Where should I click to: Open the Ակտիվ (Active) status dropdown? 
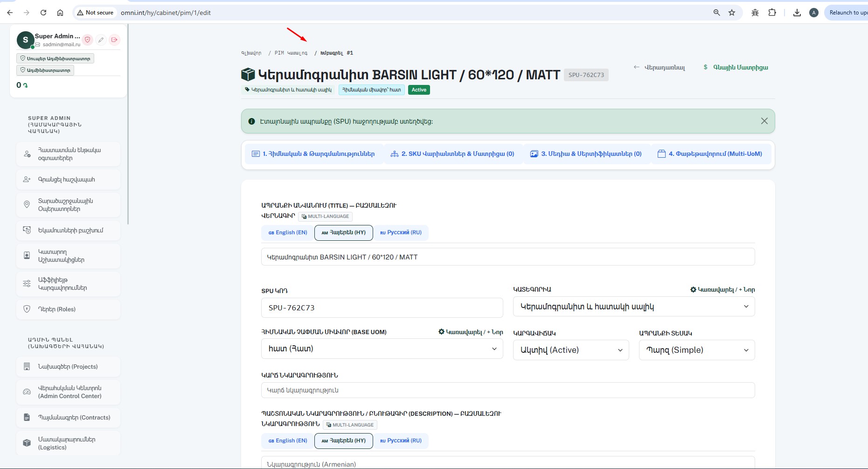click(x=571, y=350)
